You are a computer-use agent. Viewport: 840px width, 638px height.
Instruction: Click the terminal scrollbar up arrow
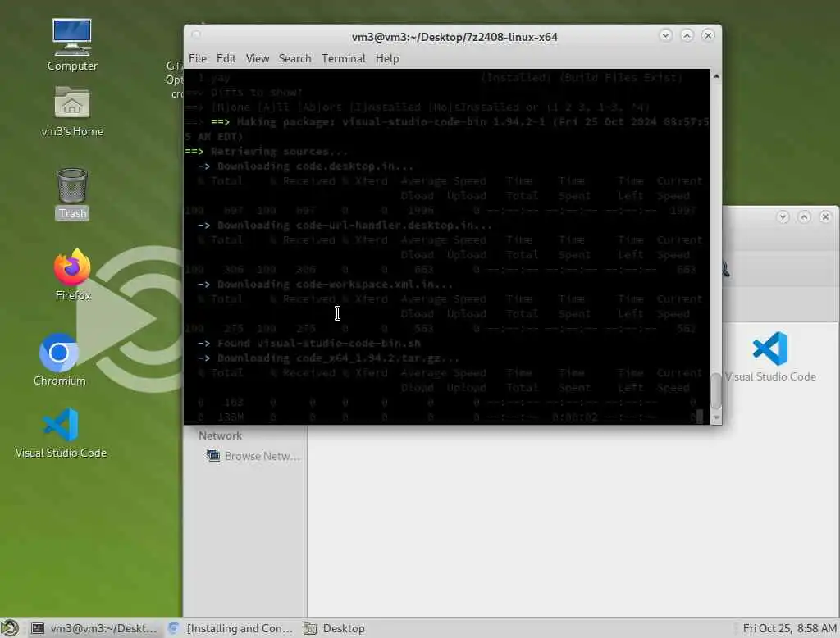716,76
